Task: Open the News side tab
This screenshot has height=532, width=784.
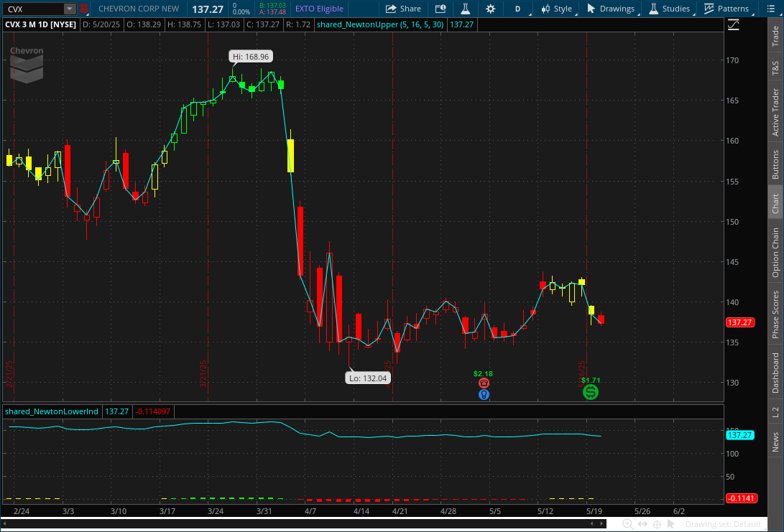Action: [775, 442]
